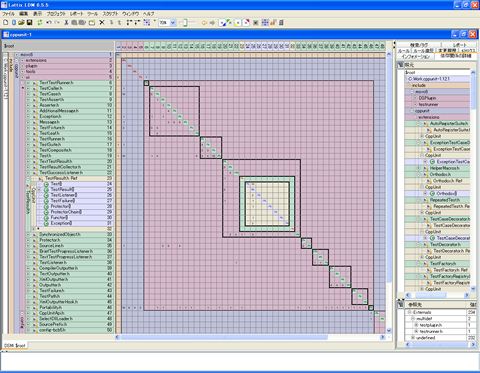Click the Save floppy disk icon
This screenshot has width=480, height=373.
(29, 22)
